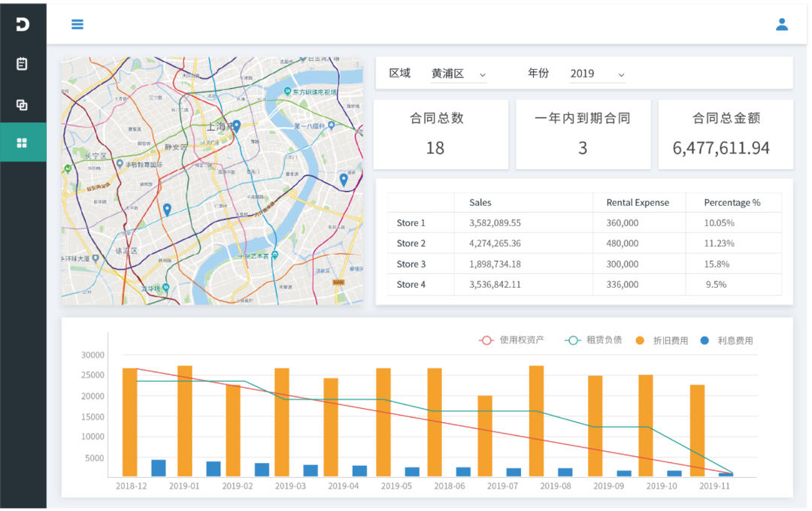
Task: Click the 2019-05 axis label
Action: pyautogui.click(x=396, y=486)
